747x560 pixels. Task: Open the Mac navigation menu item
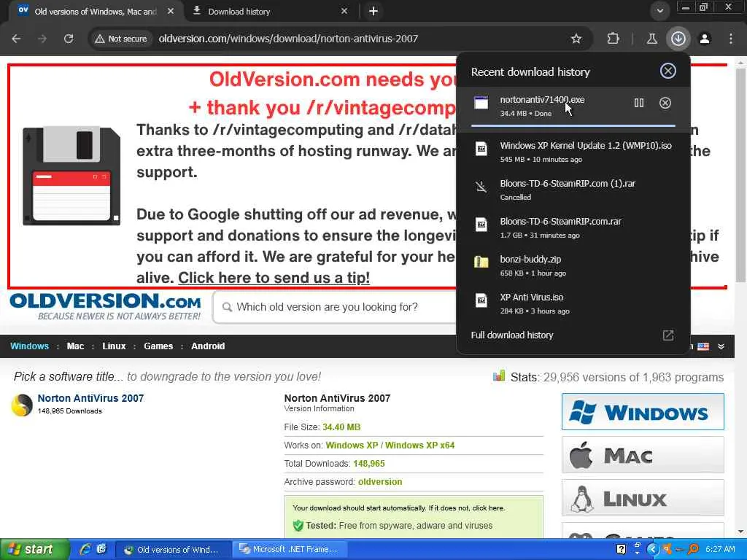[x=75, y=346]
